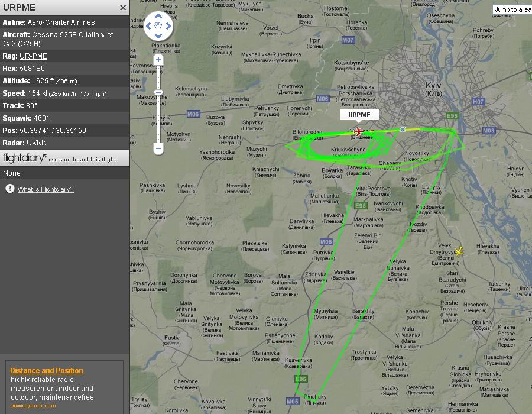
Task: Open the Distance and Position ad link
Action: (47, 371)
